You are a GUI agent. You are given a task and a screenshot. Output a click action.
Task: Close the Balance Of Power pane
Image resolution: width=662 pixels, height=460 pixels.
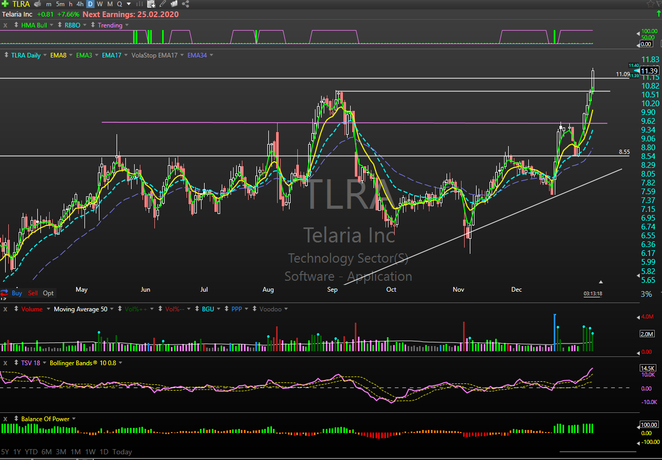pos(5,419)
